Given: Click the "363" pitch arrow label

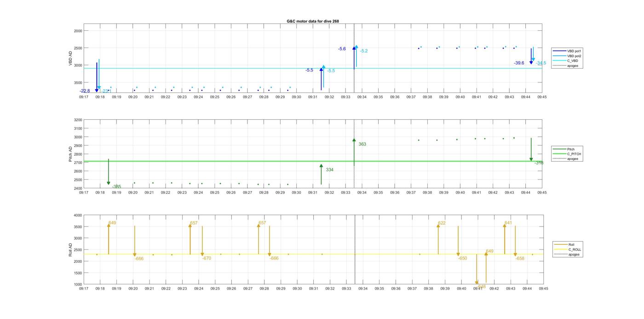Looking at the screenshot, I should point(362,145).
